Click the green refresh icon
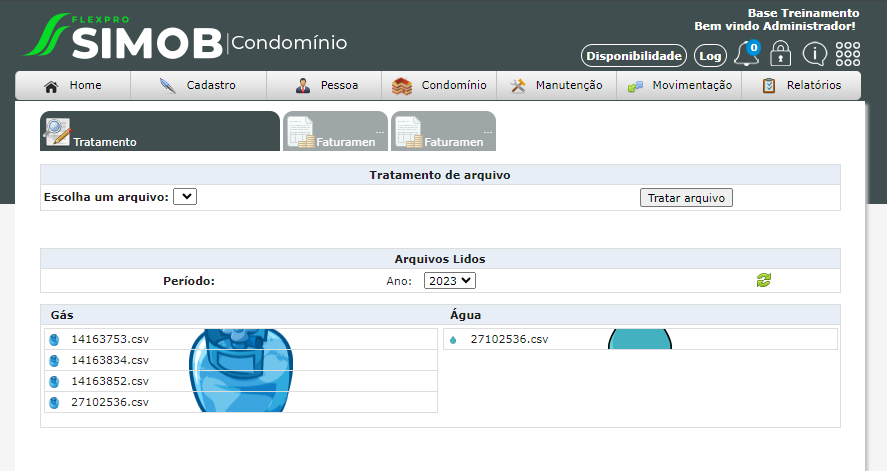887x471 pixels. [x=764, y=281]
